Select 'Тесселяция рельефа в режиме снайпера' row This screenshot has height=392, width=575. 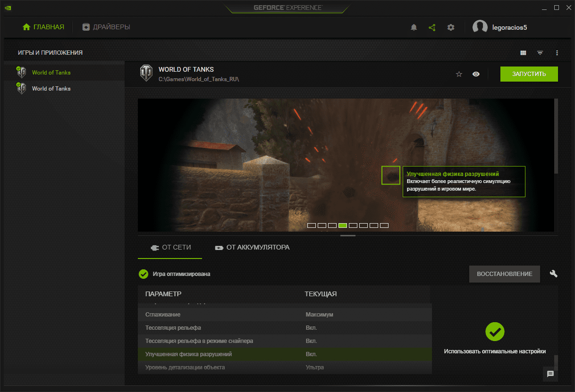(x=285, y=341)
